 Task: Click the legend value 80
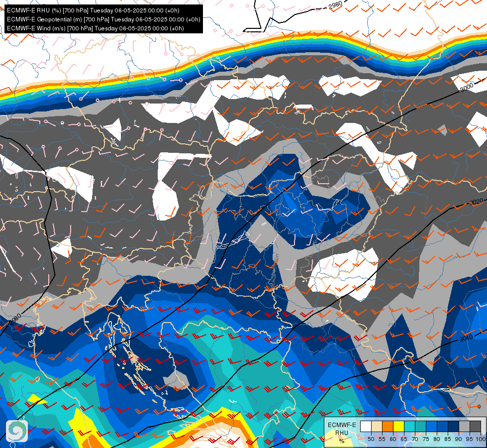pos(437,439)
